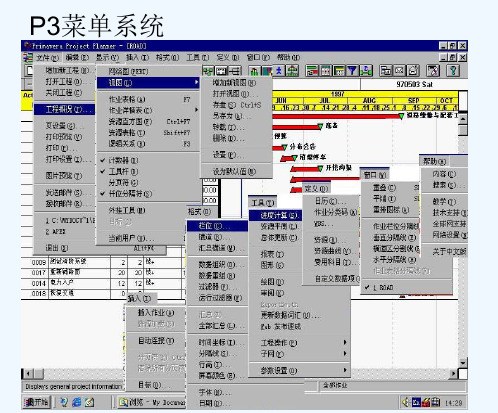498x413 pixels.
Task: Choose 插入作业 in the Insert menu
Action: click(x=156, y=313)
